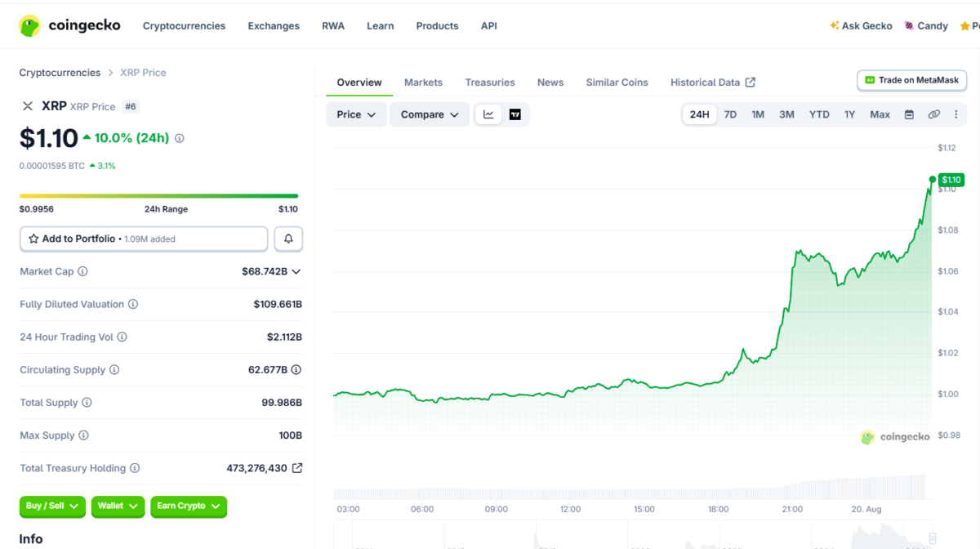
Task: Click breadcrumb chevron separator
Action: pos(110,73)
